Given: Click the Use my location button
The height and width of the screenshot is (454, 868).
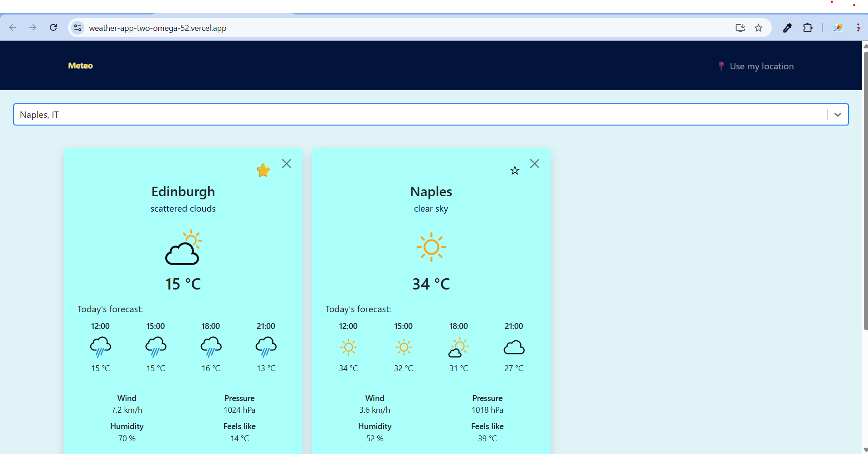Looking at the screenshot, I should tap(756, 66).
